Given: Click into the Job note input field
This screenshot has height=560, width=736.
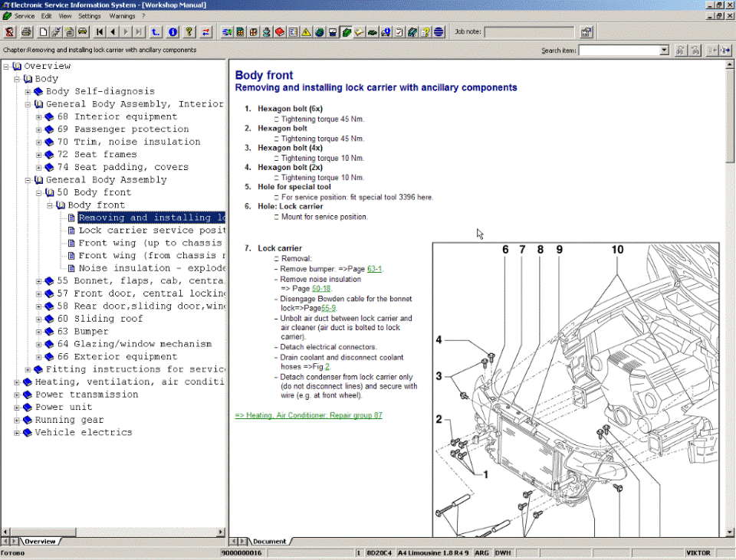Looking at the screenshot, I should click(x=529, y=32).
